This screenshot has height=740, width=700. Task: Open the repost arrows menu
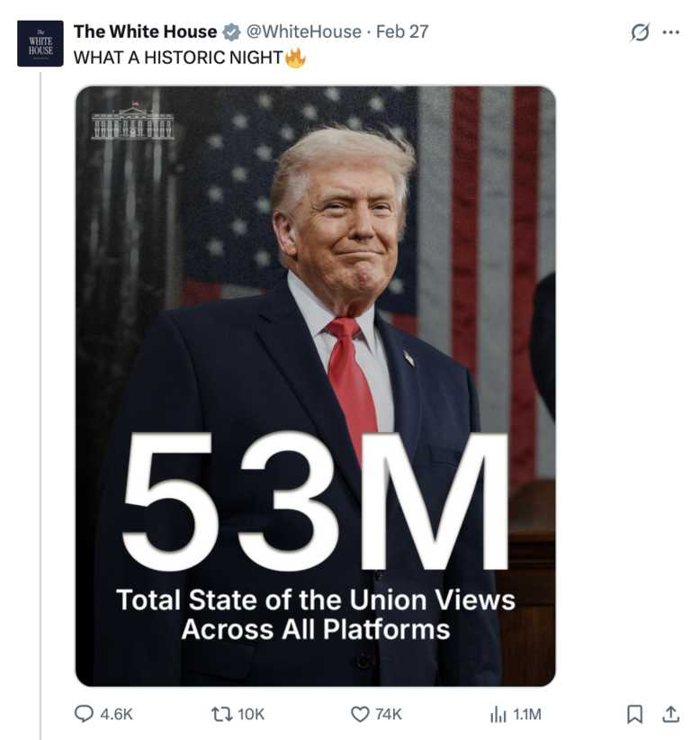[x=217, y=714]
